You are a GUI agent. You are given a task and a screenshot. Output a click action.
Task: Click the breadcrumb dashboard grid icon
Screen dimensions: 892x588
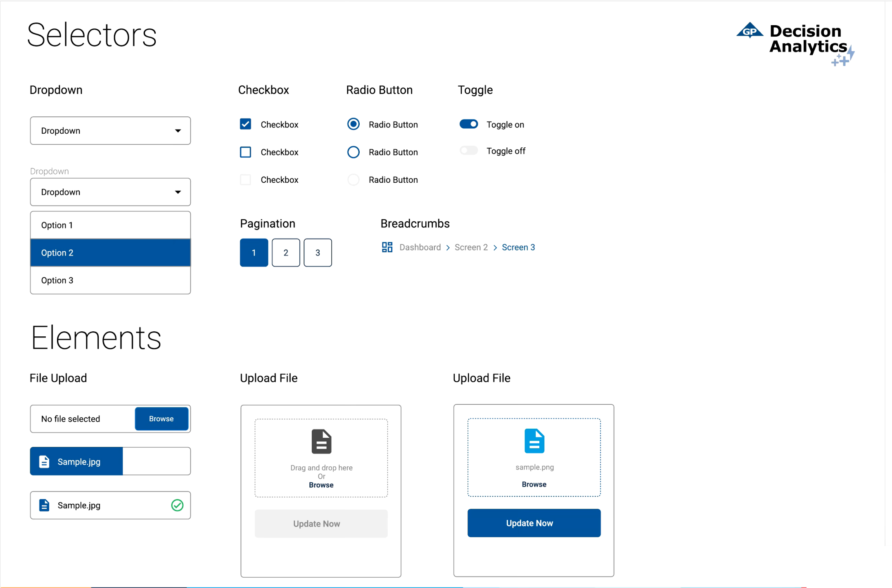pos(387,247)
